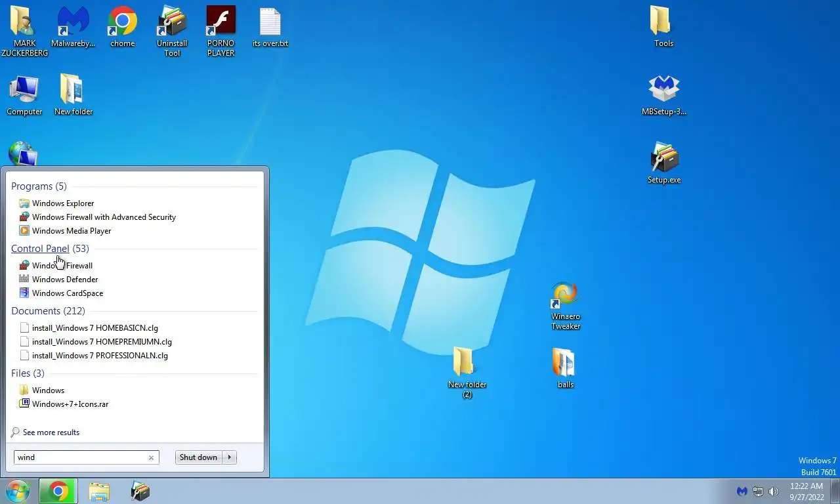This screenshot has height=504, width=840.
Task: Clear the search box with X
Action: coord(151,457)
